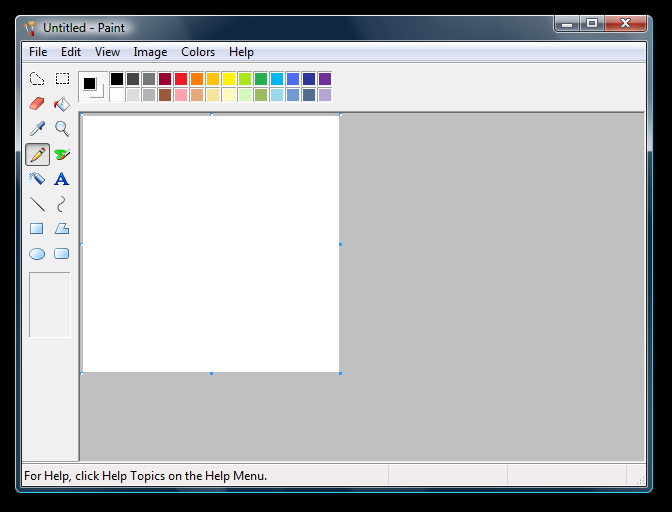Select the Curve tool
The image size is (672, 512).
62,204
